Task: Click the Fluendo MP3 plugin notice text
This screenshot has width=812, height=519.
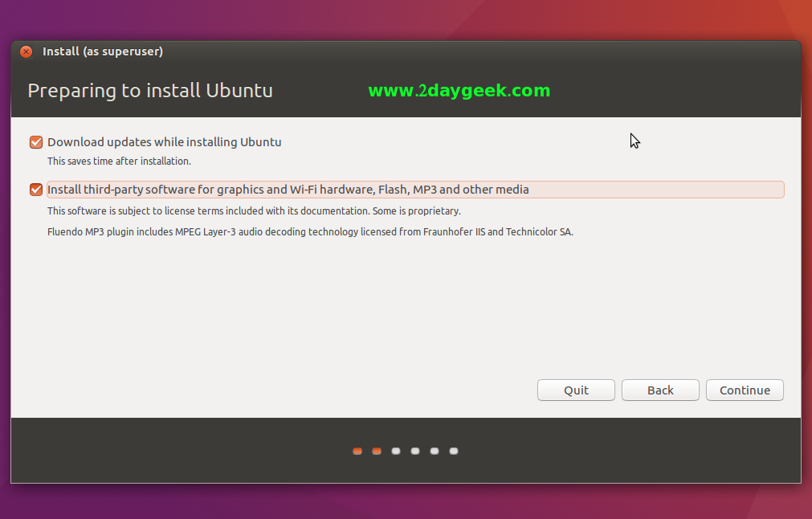Action: point(310,232)
